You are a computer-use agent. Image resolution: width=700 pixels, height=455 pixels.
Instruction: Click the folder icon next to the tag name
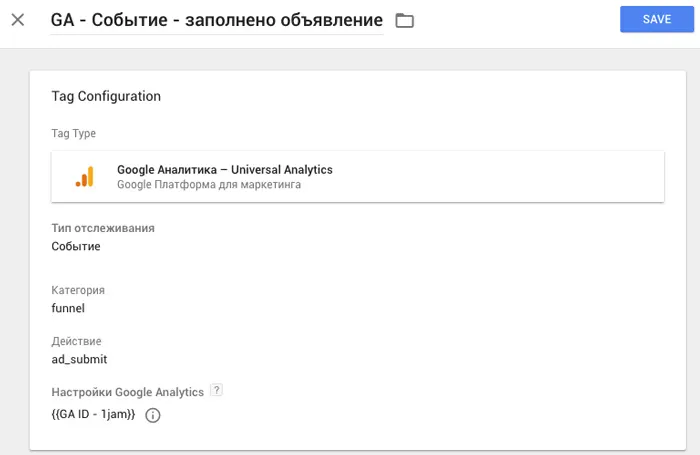[404, 21]
